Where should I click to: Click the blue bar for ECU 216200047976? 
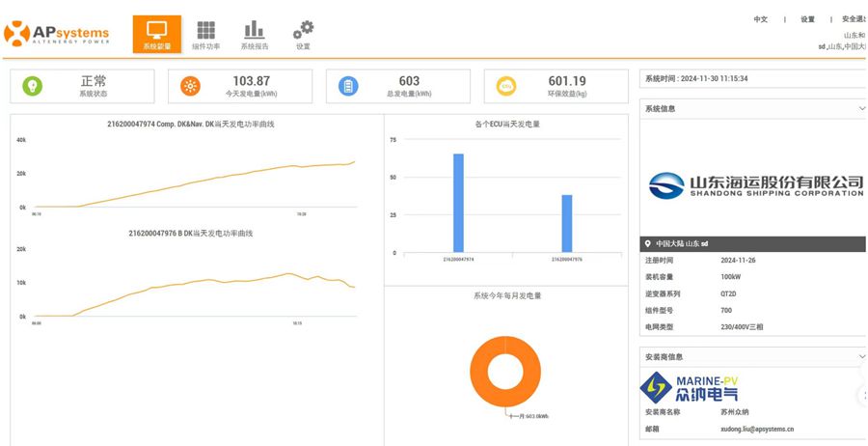tap(567, 223)
